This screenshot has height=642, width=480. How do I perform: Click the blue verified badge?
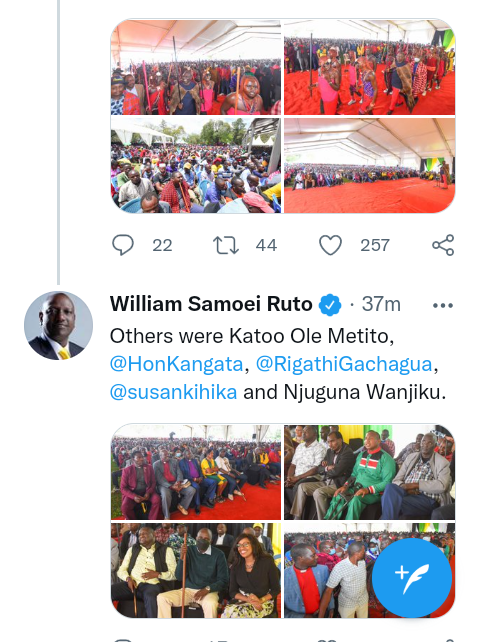pos(330,305)
